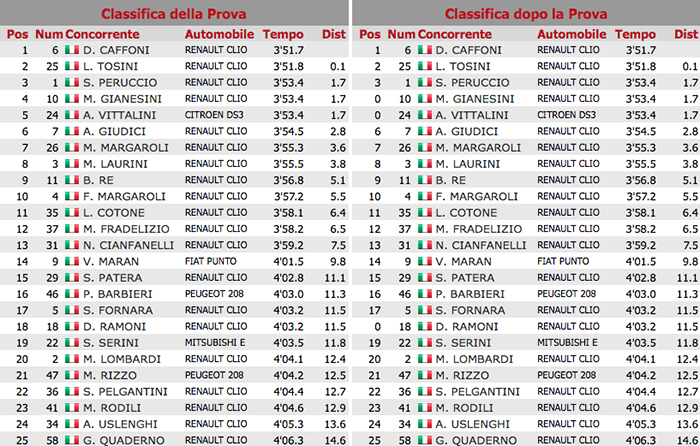Click B. RE's flag in Classifica della Prova
The width and height of the screenshot is (700, 446).
click(x=72, y=180)
